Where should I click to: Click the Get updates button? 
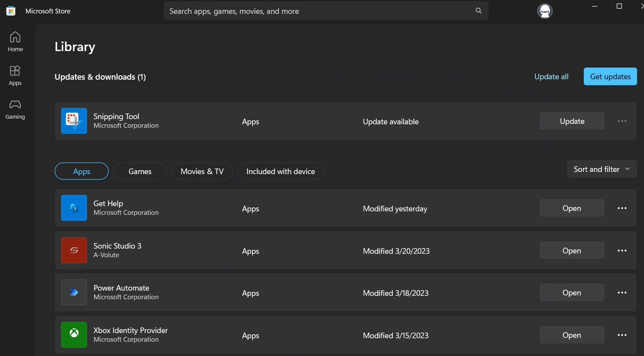[x=610, y=76]
